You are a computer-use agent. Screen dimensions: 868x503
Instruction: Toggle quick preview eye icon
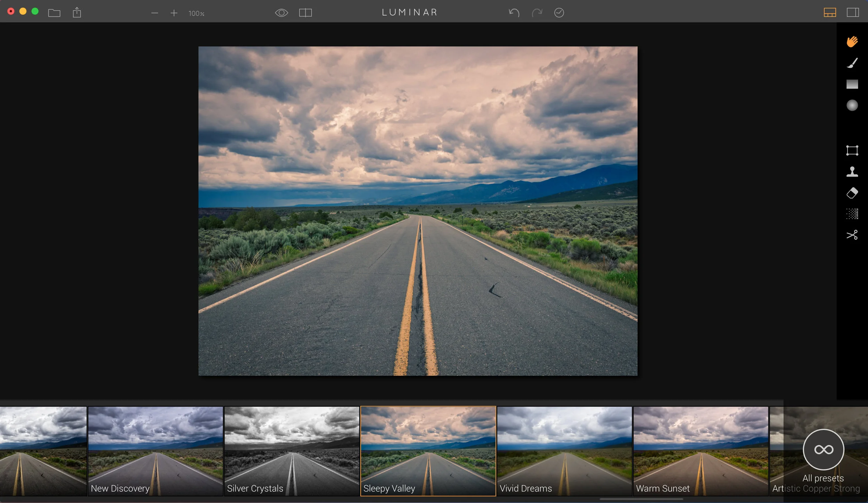point(281,13)
